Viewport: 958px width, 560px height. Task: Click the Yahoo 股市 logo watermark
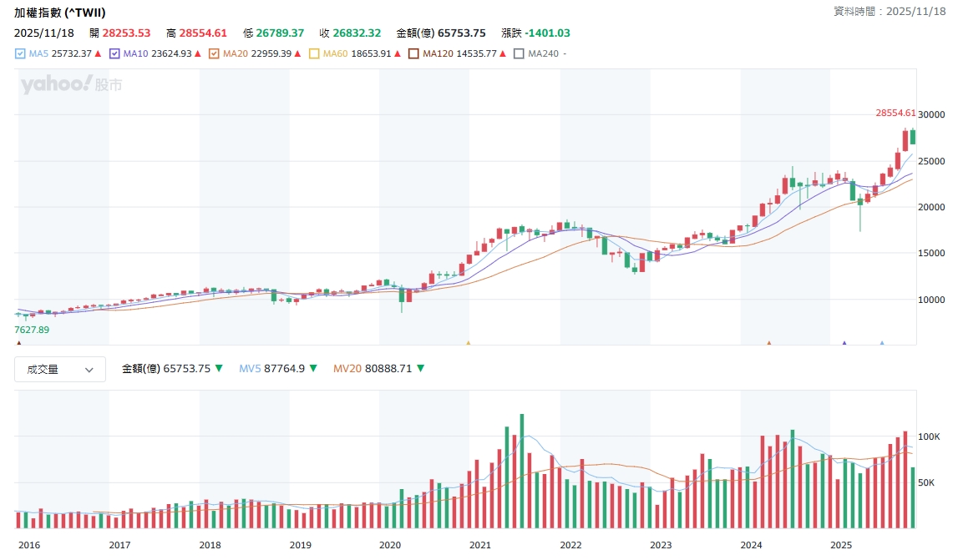pyautogui.click(x=71, y=84)
